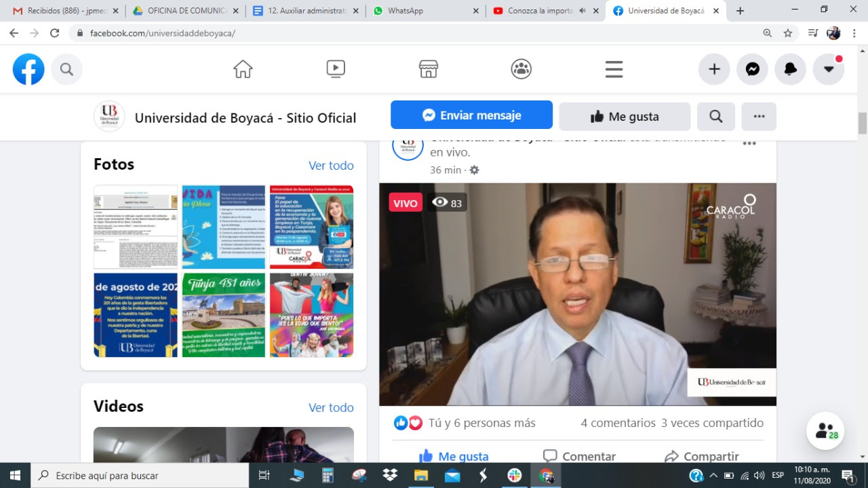This screenshot has height=488, width=868.
Task: Open the Facebook search icon
Action: pos(66,69)
